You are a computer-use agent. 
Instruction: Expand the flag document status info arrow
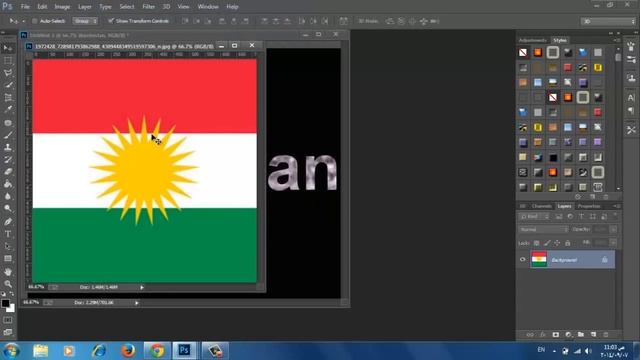pyautogui.click(x=142, y=287)
